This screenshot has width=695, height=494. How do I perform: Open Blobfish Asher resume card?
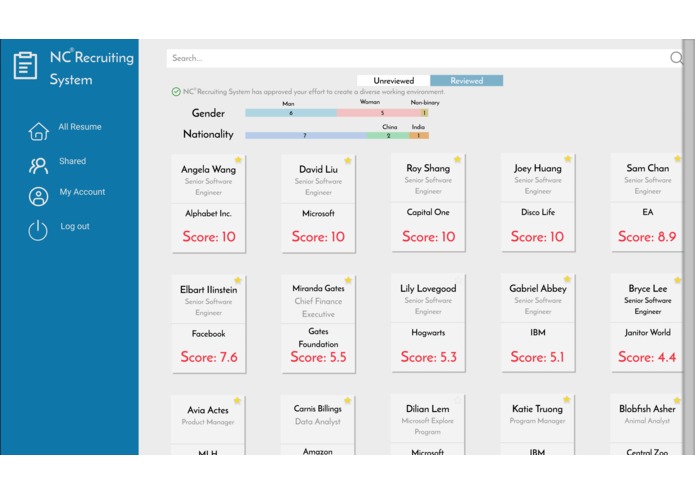coord(647,425)
